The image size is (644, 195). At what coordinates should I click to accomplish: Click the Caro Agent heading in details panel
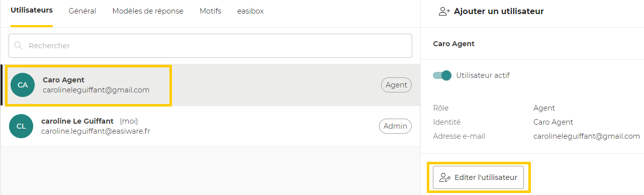(454, 44)
